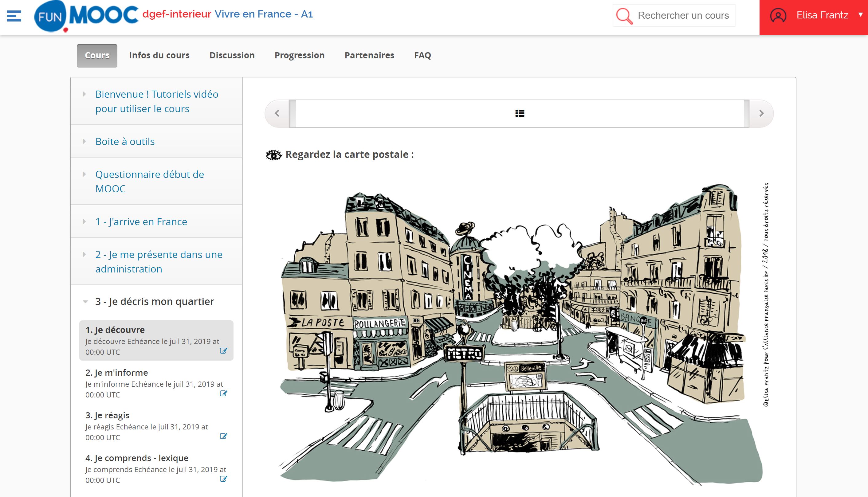Click the graded icon beside Je réagis
Viewport: 868px width, 497px height.
[x=224, y=436]
